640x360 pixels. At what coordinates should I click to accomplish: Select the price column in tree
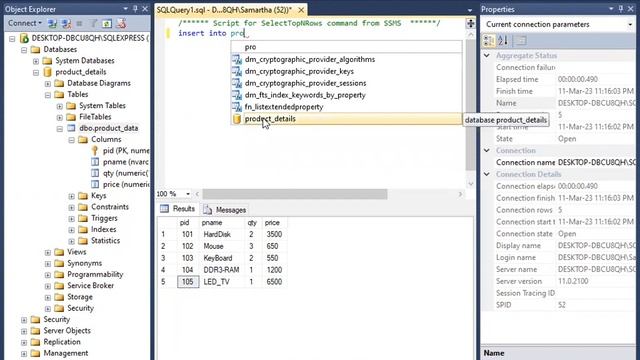(126, 184)
